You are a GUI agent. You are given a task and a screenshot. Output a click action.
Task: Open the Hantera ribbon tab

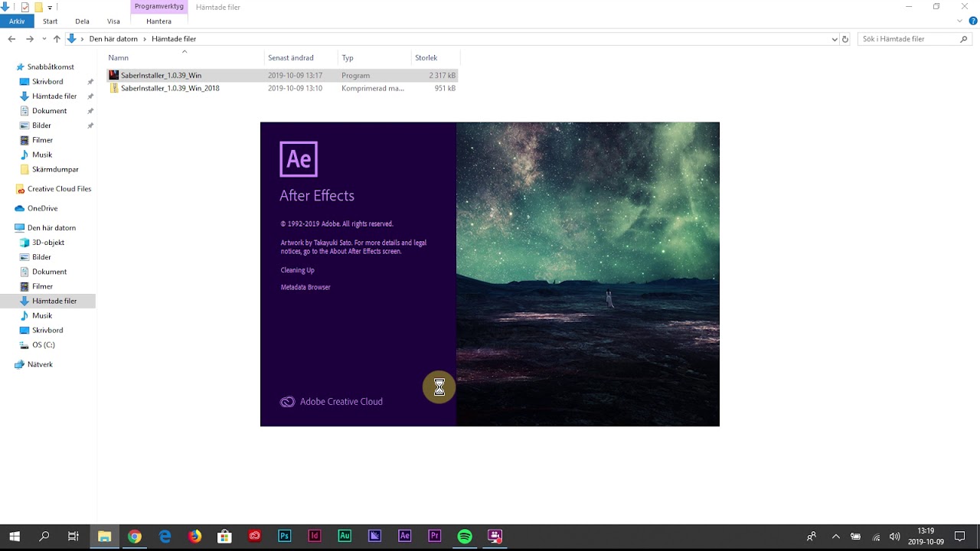[158, 21]
